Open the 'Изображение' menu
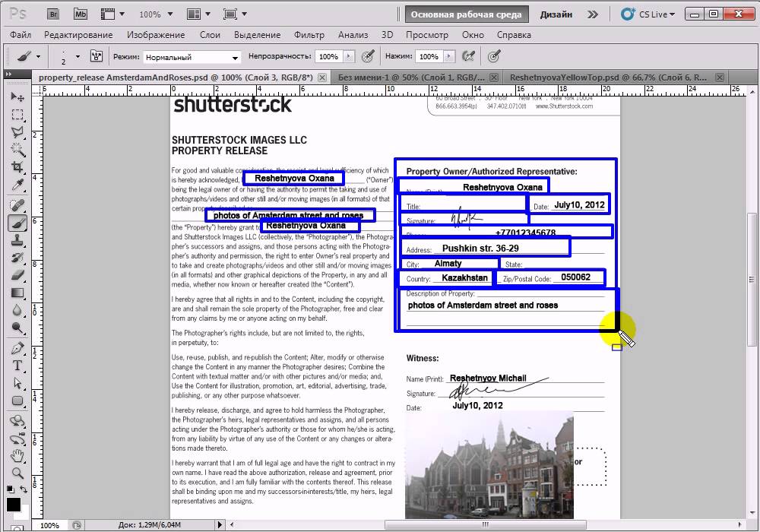The width and height of the screenshot is (760, 532). tap(156, 35)
